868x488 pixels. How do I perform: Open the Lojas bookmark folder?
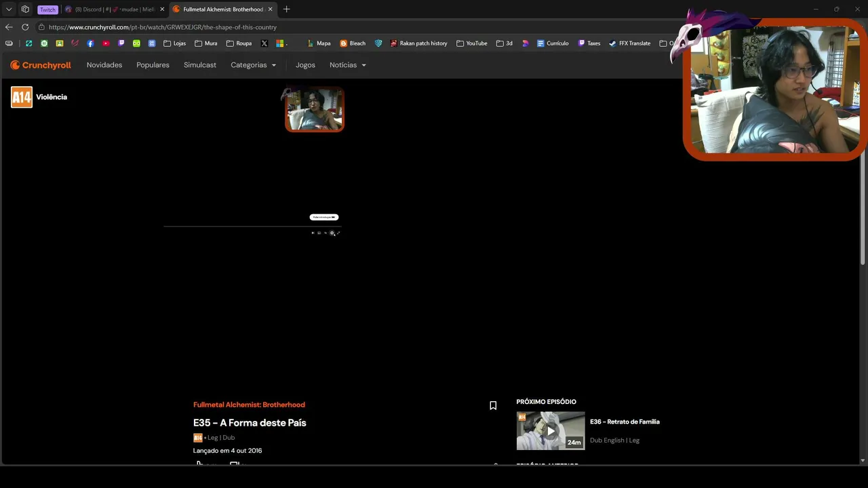click(x=175, y=43)
